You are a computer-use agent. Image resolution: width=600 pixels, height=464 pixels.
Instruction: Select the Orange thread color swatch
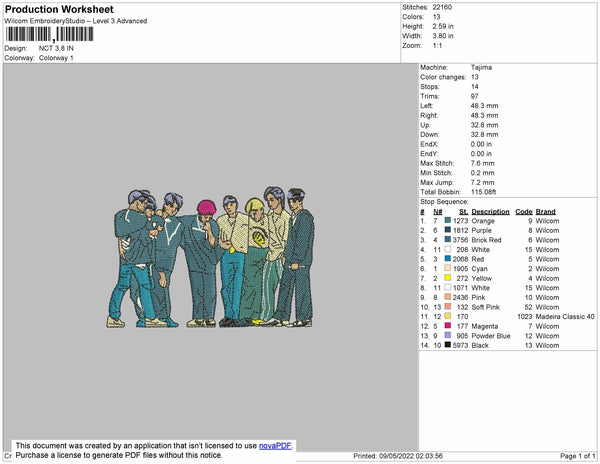click(x=447, y=221)
